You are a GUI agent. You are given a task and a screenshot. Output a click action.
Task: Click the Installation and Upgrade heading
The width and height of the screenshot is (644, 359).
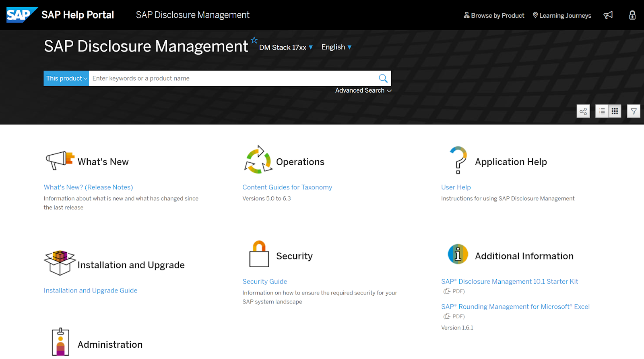(x=131, y=265)
